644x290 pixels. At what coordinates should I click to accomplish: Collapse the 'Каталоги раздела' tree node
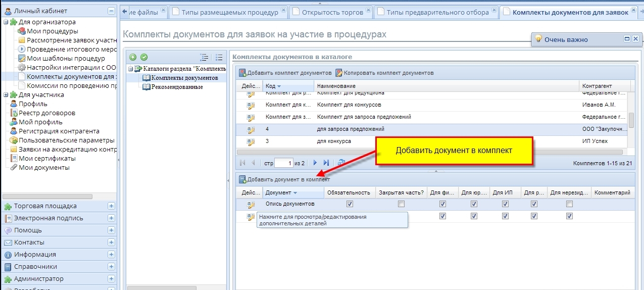point(130,69)
